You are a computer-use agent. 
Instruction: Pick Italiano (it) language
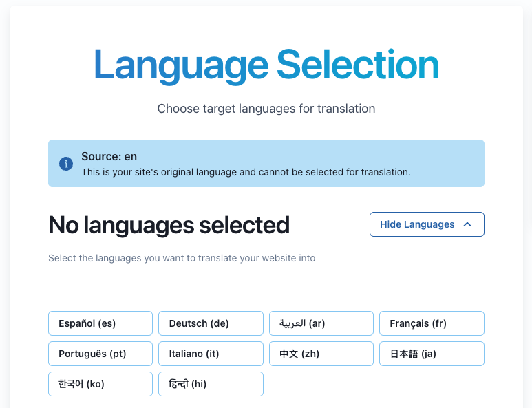211,354
